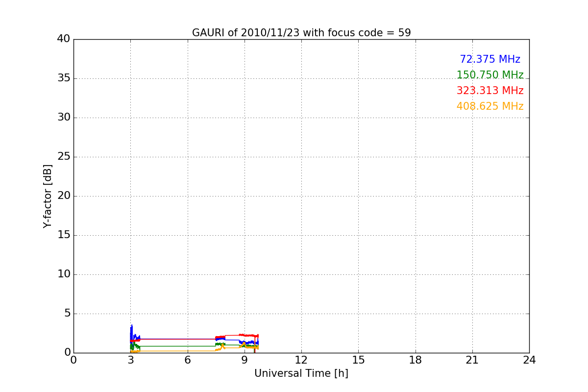Click the x-axis tick label 18

(x=416, y=360)
